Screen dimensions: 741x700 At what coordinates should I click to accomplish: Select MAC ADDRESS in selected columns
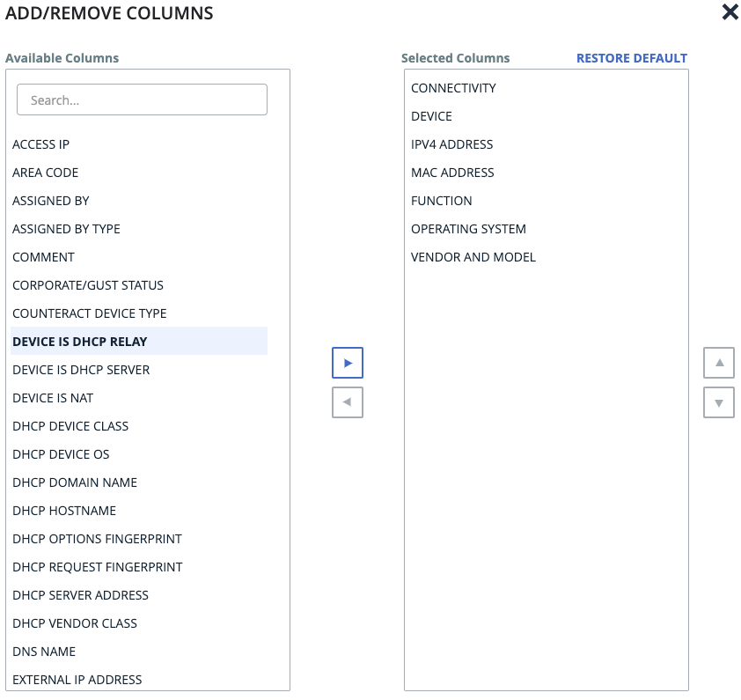(x=452, y=173)
